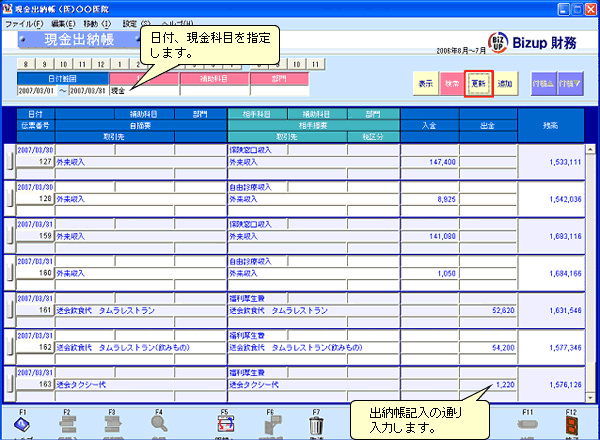
Task: Click 福利厚生費 account in voucher 161 row
Action: point(247,298)
